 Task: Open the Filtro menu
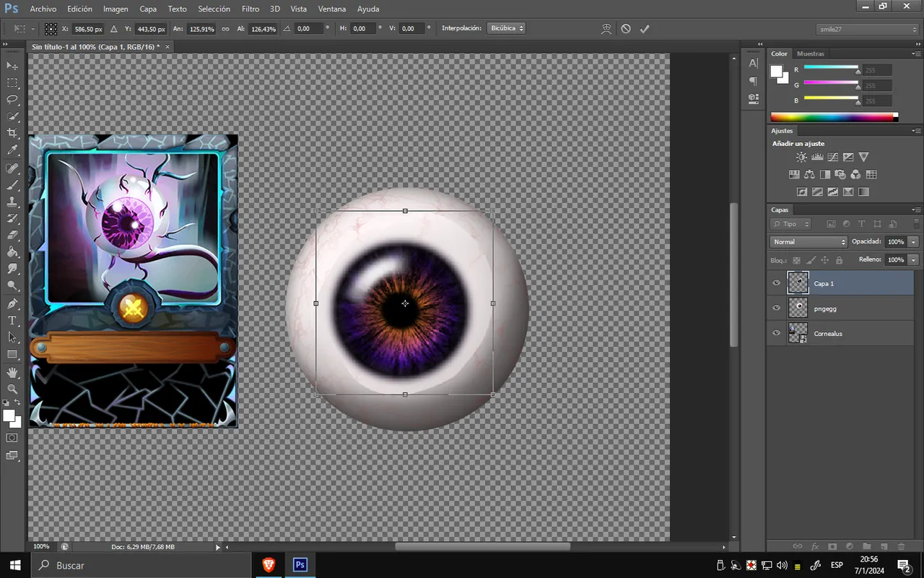250,9
